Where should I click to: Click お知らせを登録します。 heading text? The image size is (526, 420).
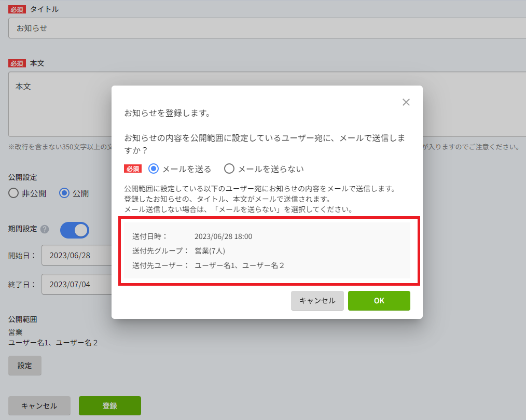point(168,113)
